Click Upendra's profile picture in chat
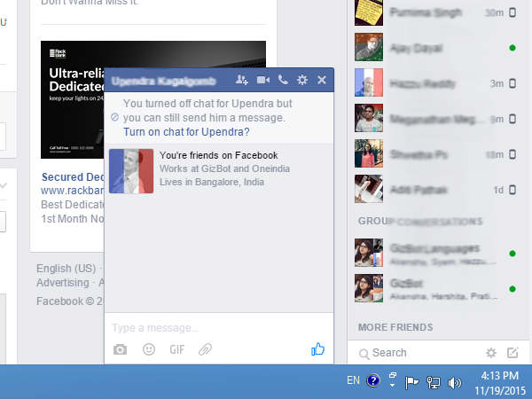Image resolution: width=532 pixels, height=399 pixels. pos(131,170)
